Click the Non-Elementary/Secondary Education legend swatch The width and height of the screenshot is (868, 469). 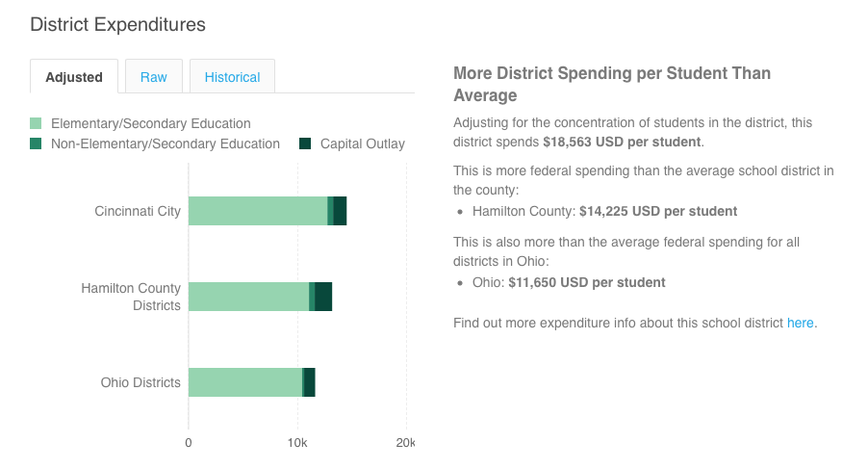[x=37, y=143]
